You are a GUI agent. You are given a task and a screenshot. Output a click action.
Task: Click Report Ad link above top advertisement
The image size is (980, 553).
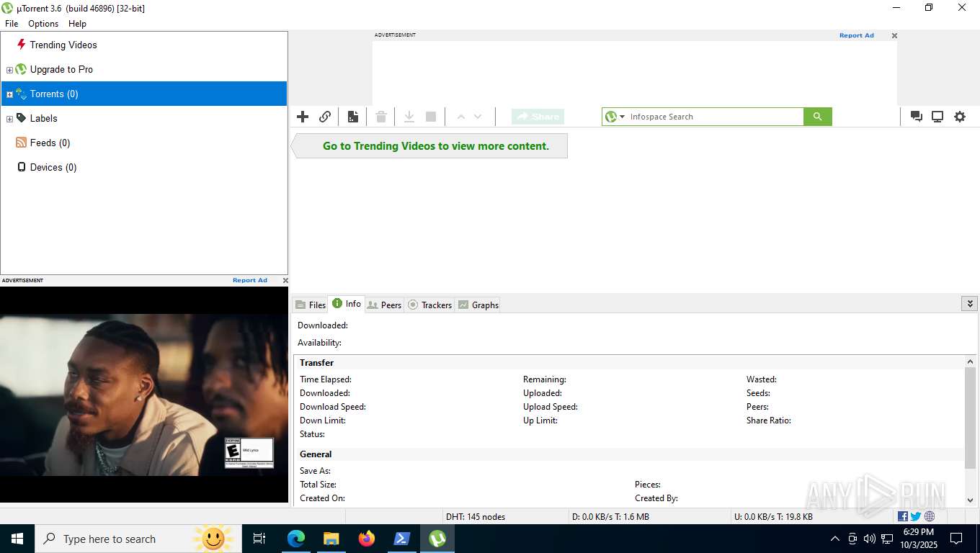[856, 35]
